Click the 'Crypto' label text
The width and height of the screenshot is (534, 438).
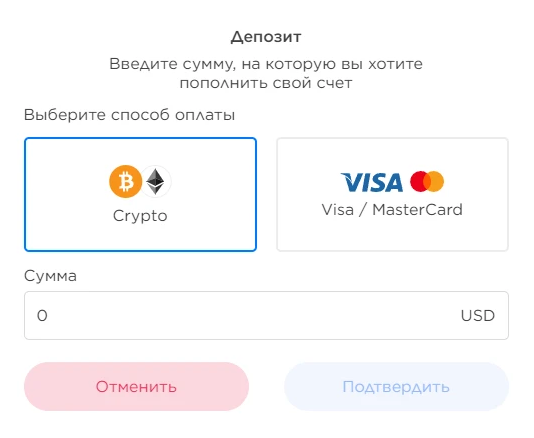click(x=140, y=216)
